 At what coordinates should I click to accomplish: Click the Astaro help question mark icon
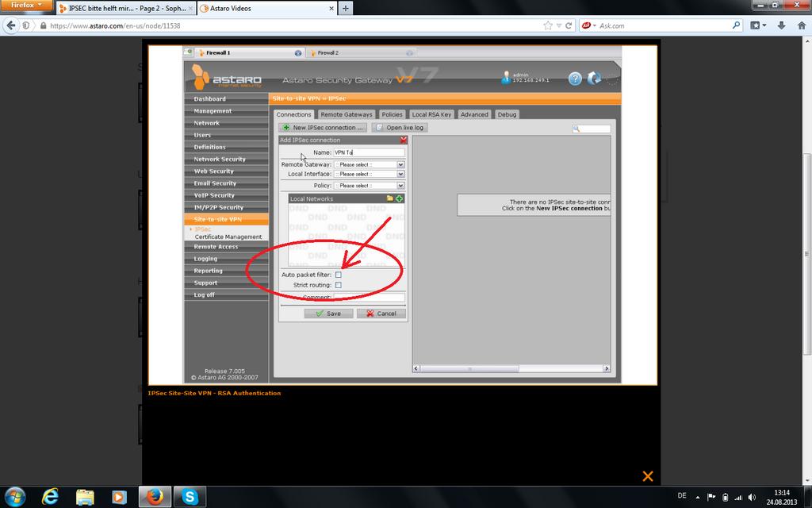[x=575, y=79]
